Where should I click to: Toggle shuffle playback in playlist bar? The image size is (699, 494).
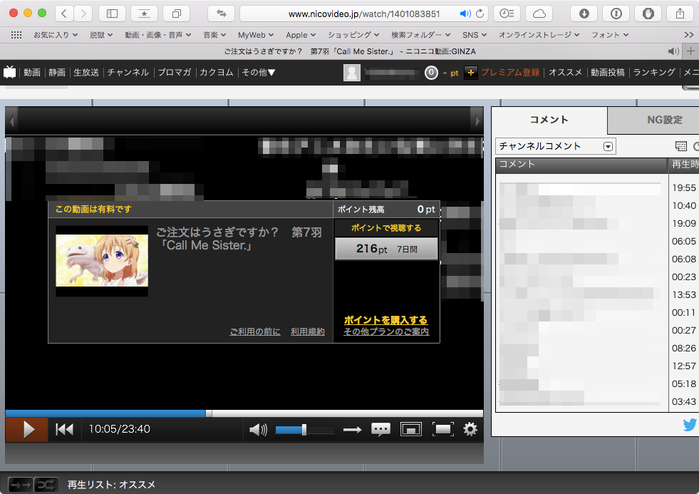[46, 484]
